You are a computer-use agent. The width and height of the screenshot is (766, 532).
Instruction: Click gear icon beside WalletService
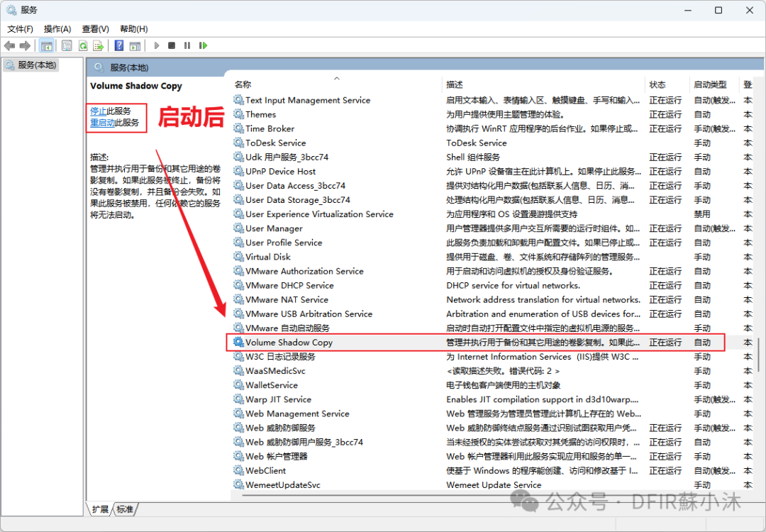pos(238,385)
